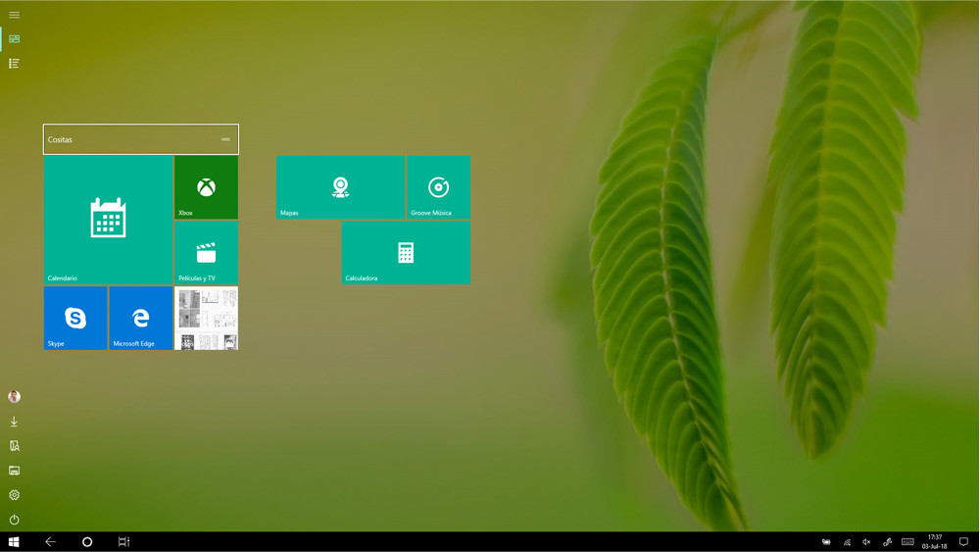Open the Pictures folder shortcut
Viewport: 980px width, 552px height.
coord(14,470)
